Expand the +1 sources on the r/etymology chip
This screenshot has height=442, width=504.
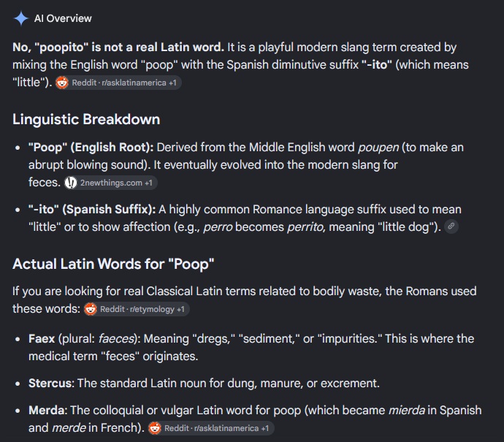pos(180,309)
